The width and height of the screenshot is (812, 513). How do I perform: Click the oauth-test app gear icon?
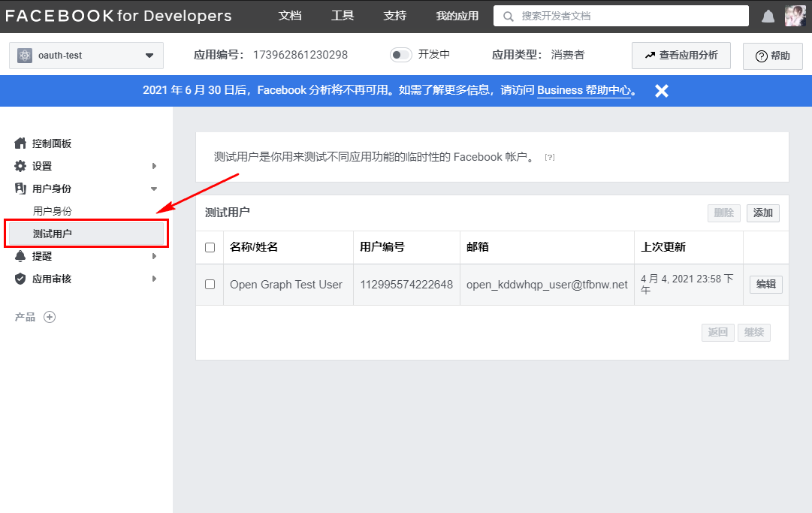tap(25, 56)
